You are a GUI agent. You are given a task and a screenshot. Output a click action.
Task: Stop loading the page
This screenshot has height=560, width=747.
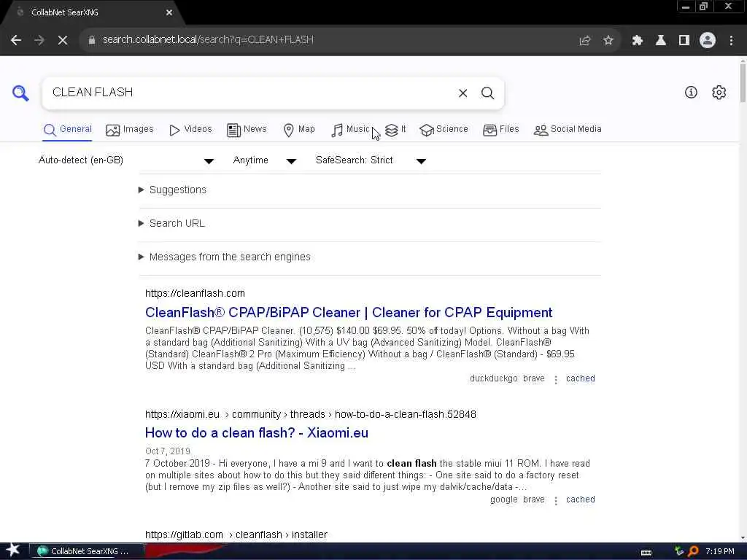pos(63,40)
